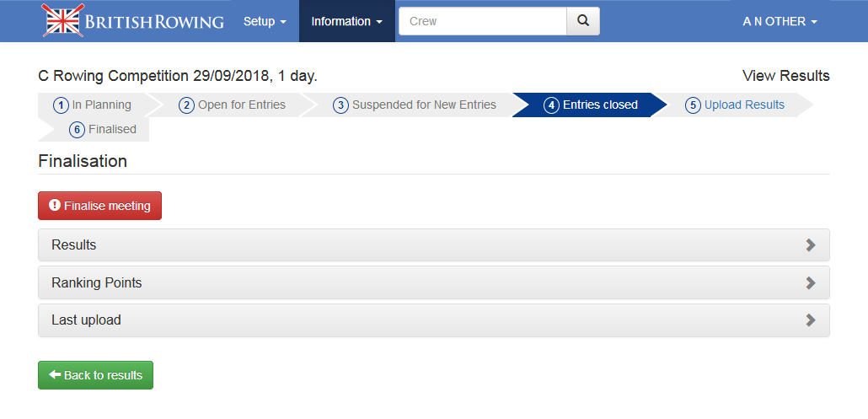Open the Information dropdown menu
Screen dimensions: 868x419
point(347,21)
